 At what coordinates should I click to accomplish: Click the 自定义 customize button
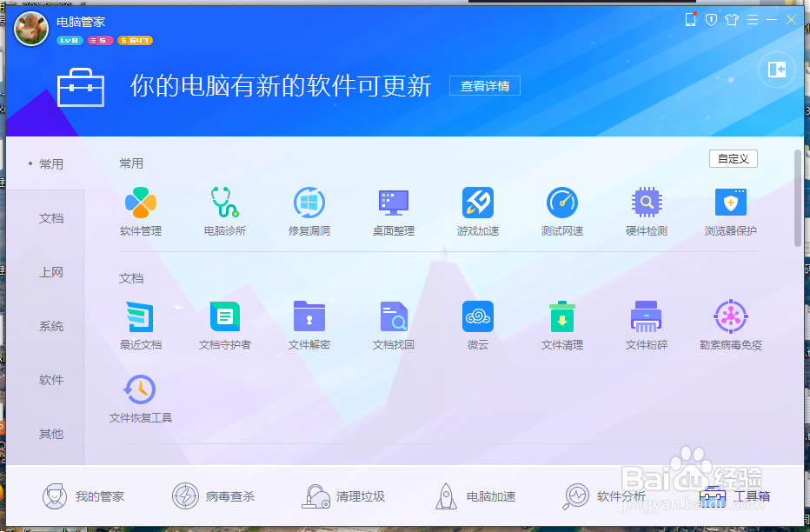pyautogui.click(x=733, y=158)
